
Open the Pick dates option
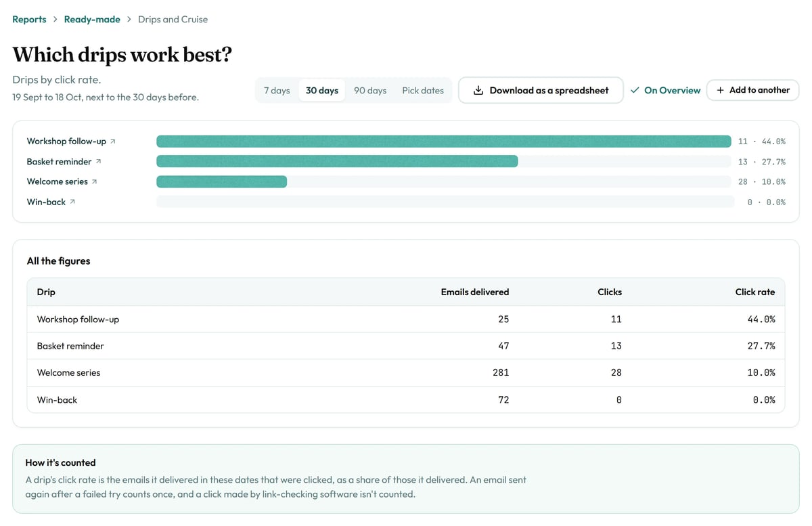423,90
